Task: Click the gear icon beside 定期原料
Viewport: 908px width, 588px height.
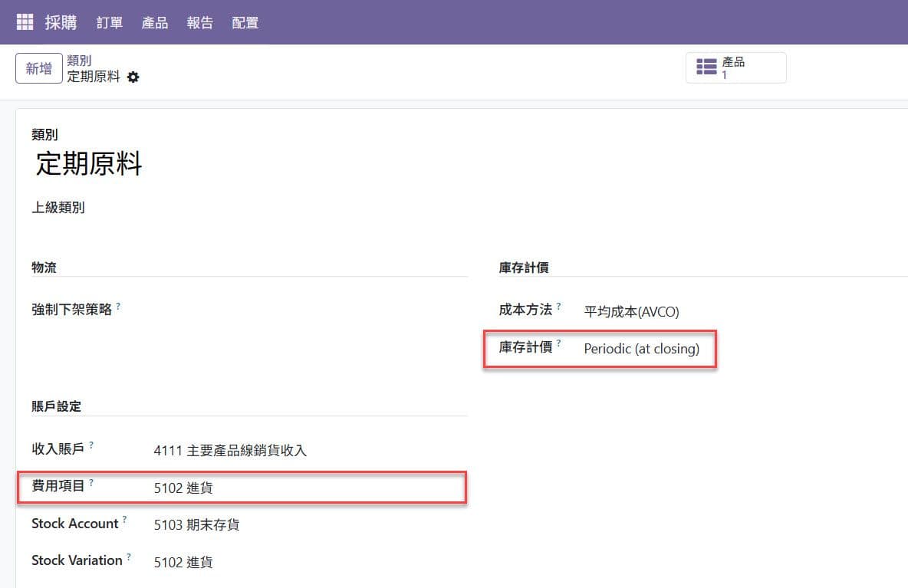Action: pyautogui.click(x=133, y=77)
